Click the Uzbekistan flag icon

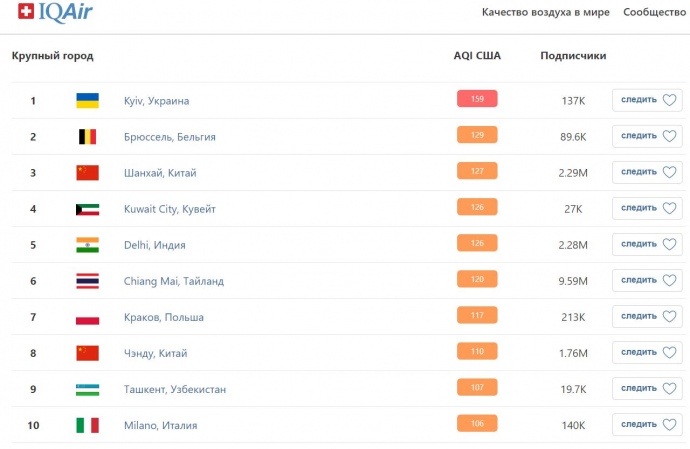[88, 389]
